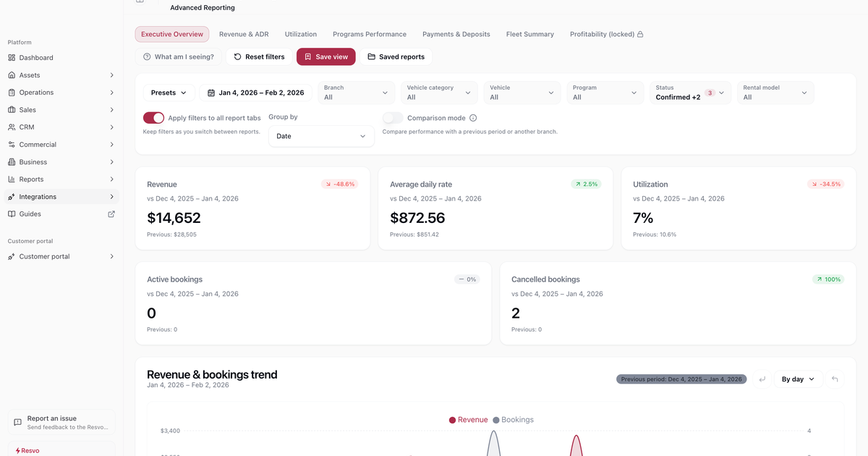Click the calendar icon beside the date range

(210, 92)
